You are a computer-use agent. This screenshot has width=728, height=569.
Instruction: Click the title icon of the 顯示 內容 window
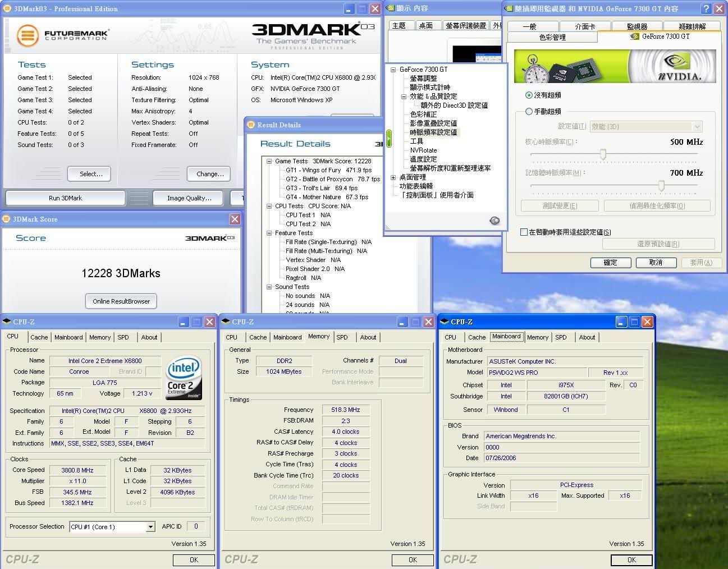(391, 8)
